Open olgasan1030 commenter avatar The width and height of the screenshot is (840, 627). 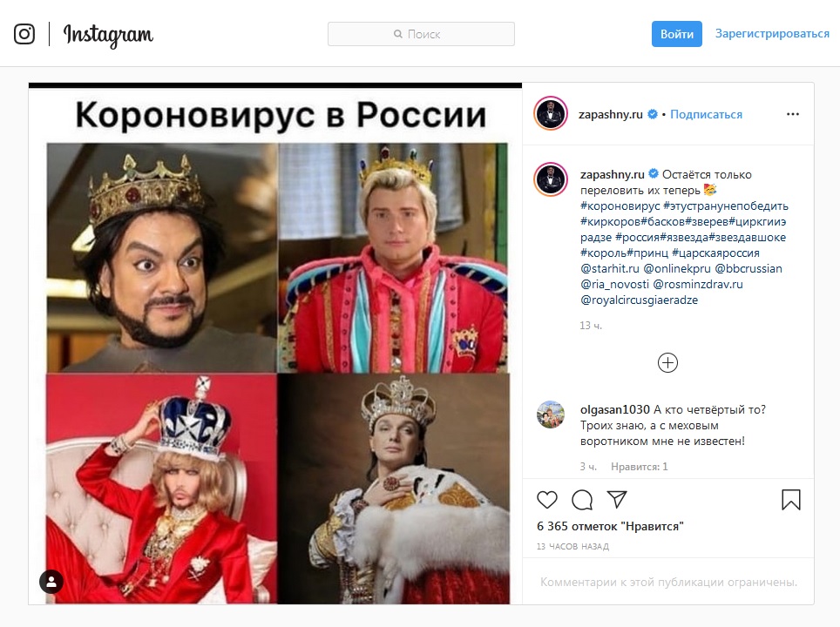(x=550, y=415)
